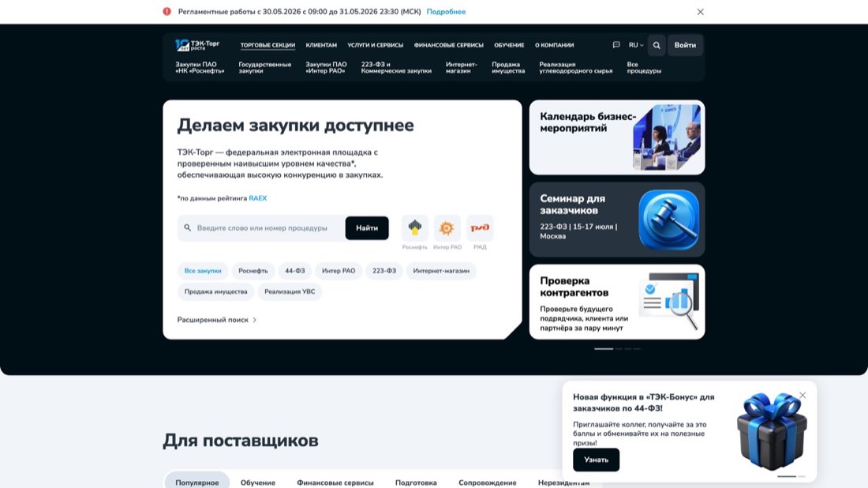Screen dimensions: 868x488
Task: Switch to the Сопровождение tab
Action: pos(487,482)
